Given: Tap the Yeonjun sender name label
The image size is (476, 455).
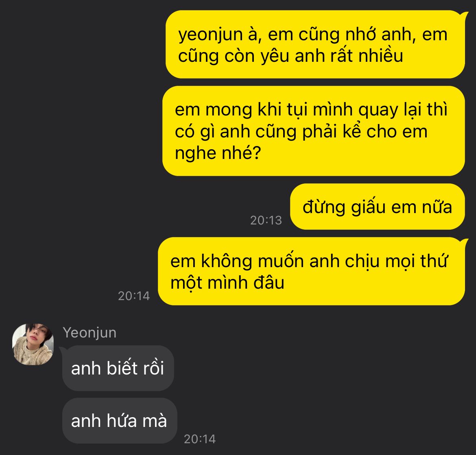Looking at the screenshot, I should [90, 333].
